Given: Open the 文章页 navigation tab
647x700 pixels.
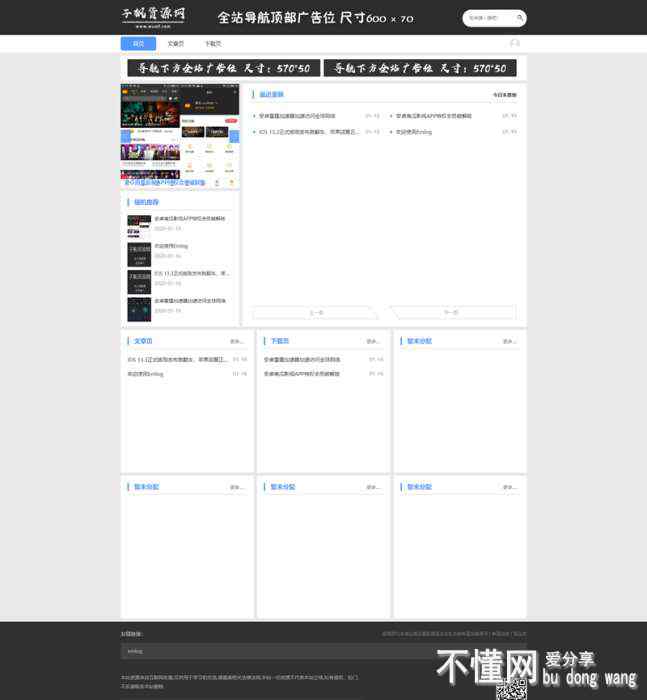Looking at the screenshot, I should (175, 44).
